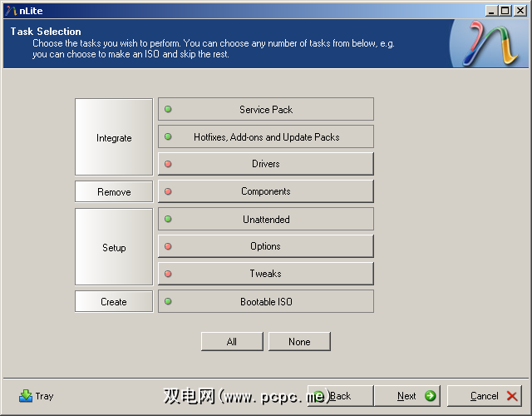Enable the Tweaks task
Viewport: 532px width, 416px height.
tap(266, 274)
